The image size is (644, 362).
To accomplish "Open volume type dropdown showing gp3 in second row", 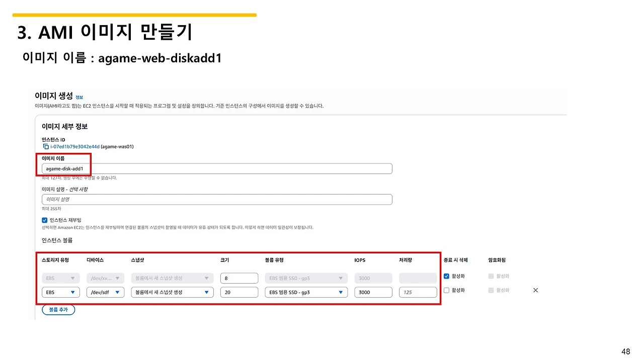I will [x=306, y=292].
